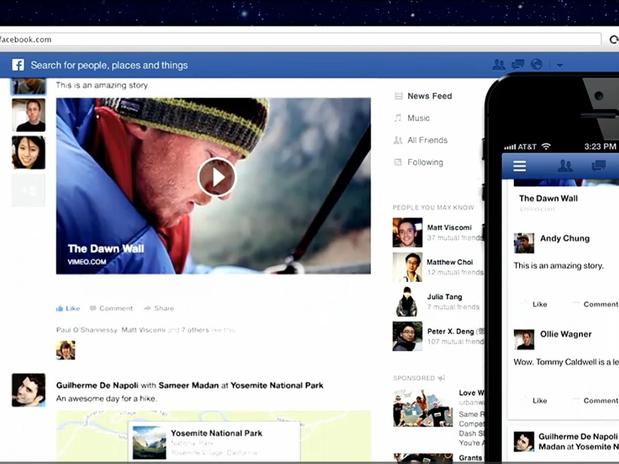
Task: Like Andy Chung's post on phone
Action: [x=539, y=304]
